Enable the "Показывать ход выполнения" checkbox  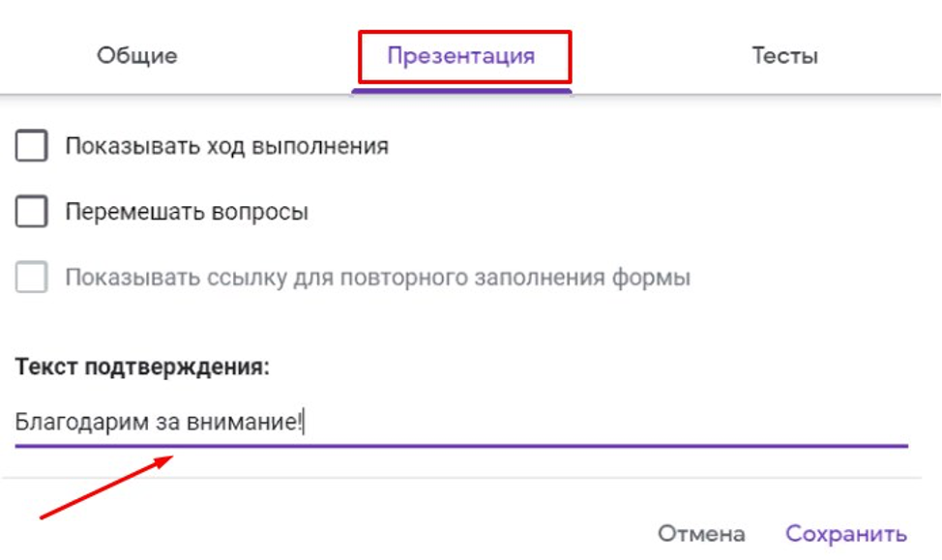click(35, 144)
